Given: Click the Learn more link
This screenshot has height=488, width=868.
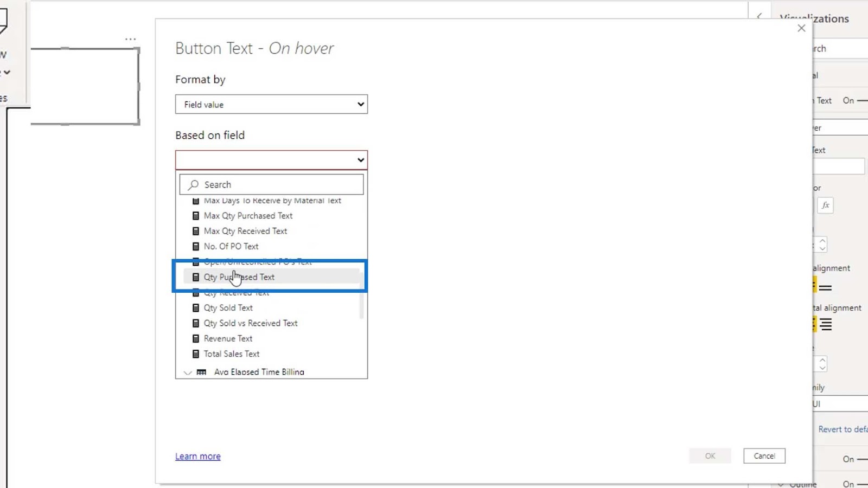Looking at the screenshot, I should pos(197,457).
